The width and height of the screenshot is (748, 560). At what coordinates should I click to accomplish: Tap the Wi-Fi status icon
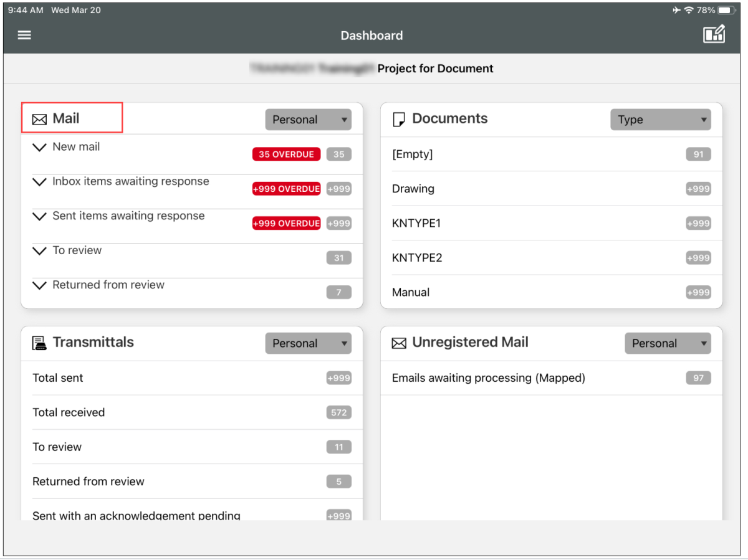tap(689, 11)
